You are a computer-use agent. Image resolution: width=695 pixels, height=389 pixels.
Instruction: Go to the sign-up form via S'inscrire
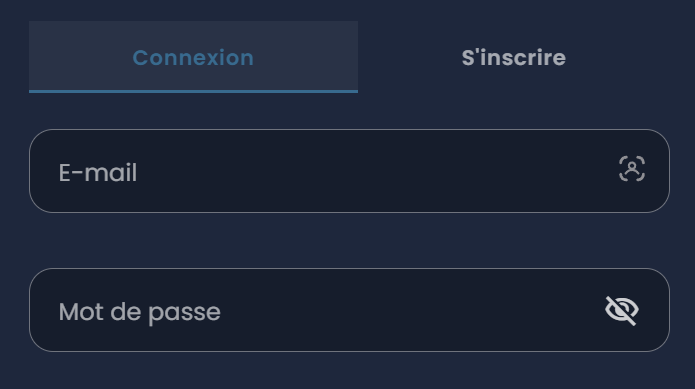click(514, 57)
